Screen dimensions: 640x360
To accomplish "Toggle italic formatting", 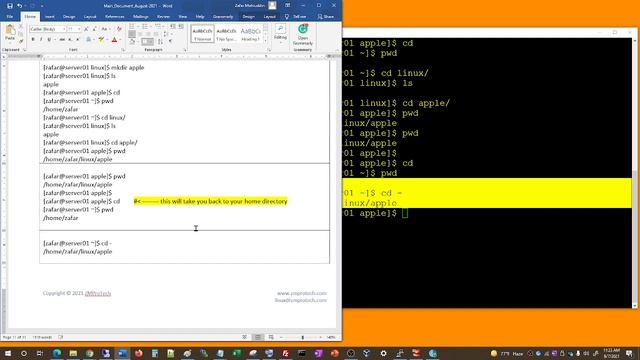I will click(41, 40).
